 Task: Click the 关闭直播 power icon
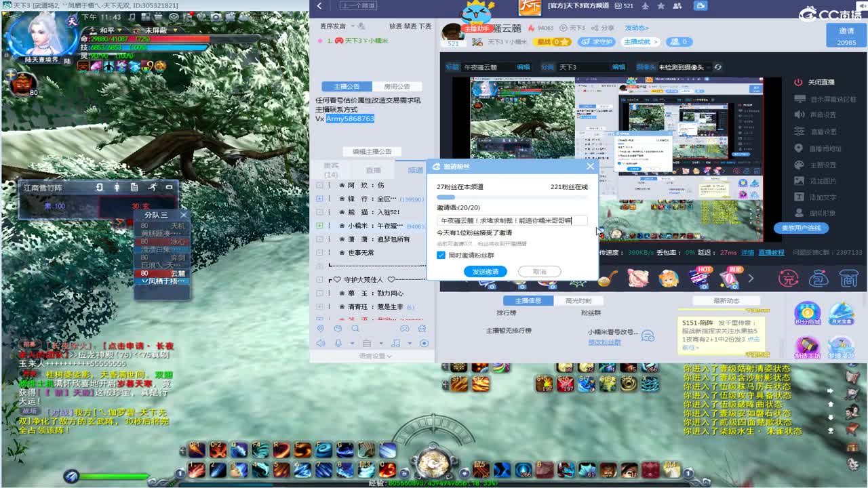(x=798, y=81)
